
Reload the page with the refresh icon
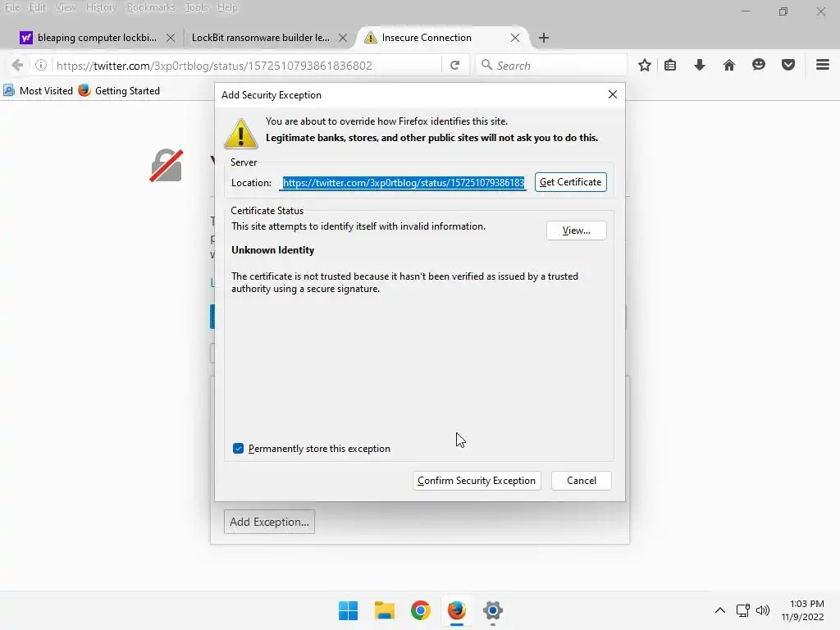(454, 66)
